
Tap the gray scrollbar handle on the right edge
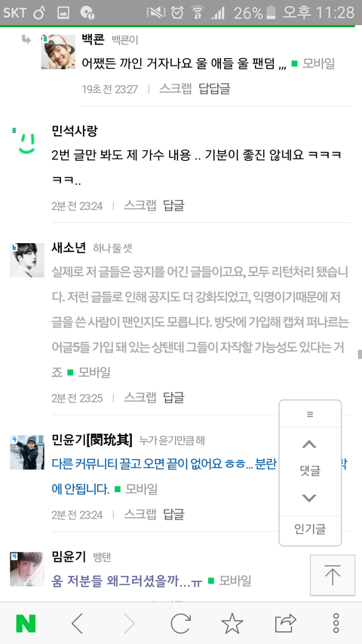pyautogui.click(x=360, y=354)
